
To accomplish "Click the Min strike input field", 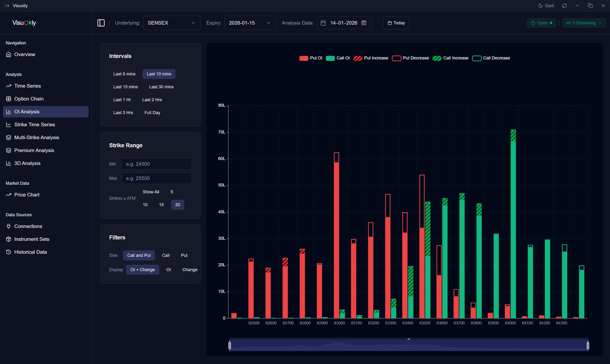I will [156, 164].
